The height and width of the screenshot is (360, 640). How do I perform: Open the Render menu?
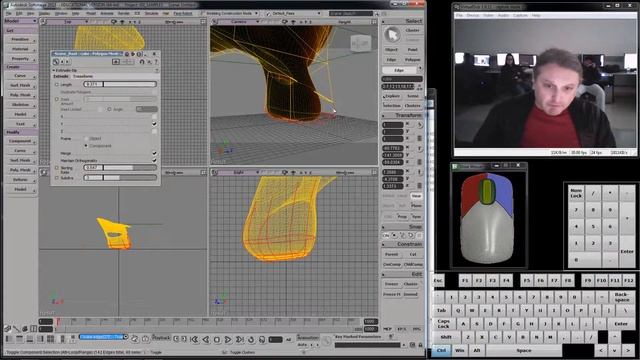123,13
